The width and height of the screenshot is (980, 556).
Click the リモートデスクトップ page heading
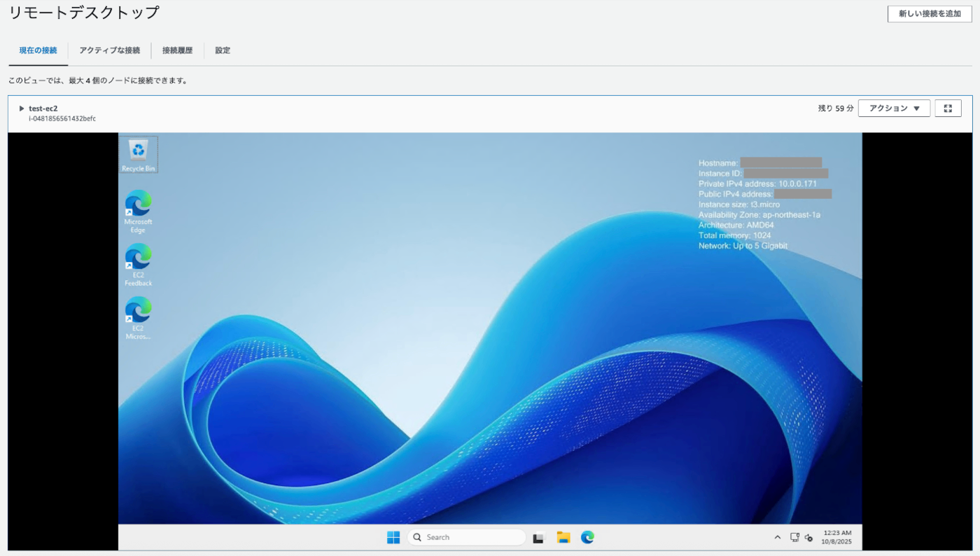pyautogui.click(x=84, y=13)
